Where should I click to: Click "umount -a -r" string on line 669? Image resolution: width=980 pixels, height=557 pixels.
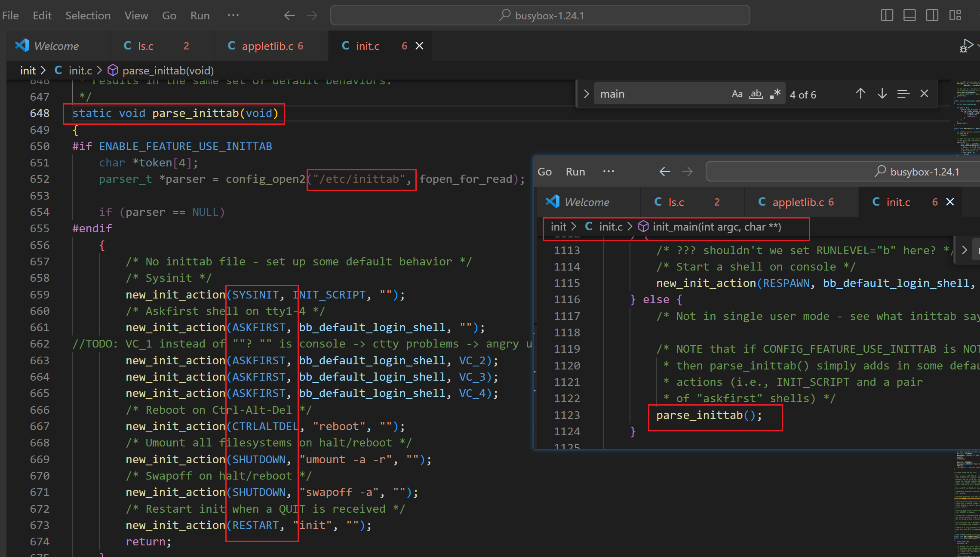point(345,459)
